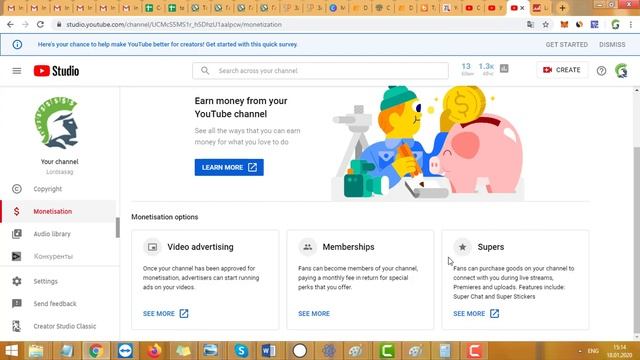Screen dimensions: 640x360
Task: Open the hamburger navigation menu
Action: tap(17, 71)
